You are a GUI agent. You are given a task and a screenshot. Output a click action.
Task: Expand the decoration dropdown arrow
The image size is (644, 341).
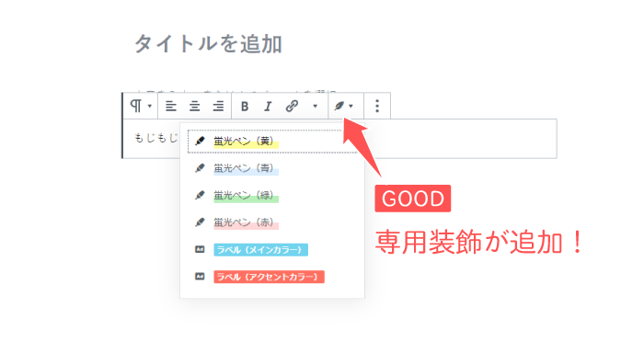tap(351, 107)
